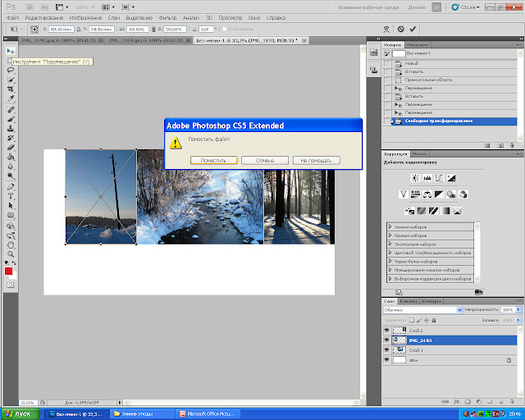This screenshot has width=525, height=420.
Task: Select the Lasso tool
Action: (x=11, y=70)
